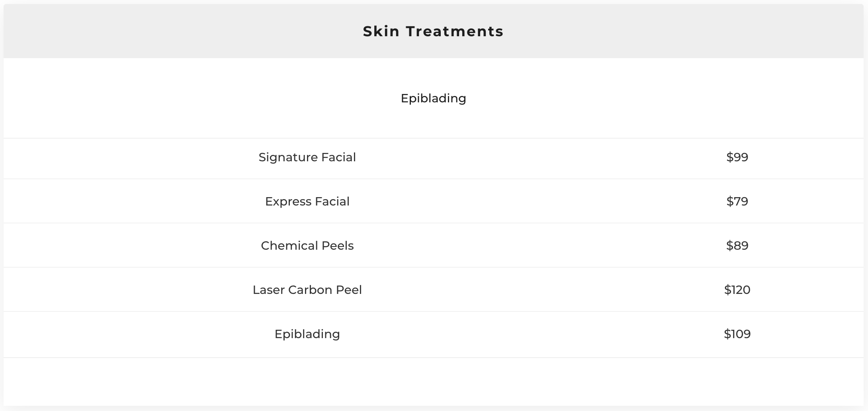Click the word "Express" in the treatment list
This screenshot has height=411, width=868.
coord(288,202)
